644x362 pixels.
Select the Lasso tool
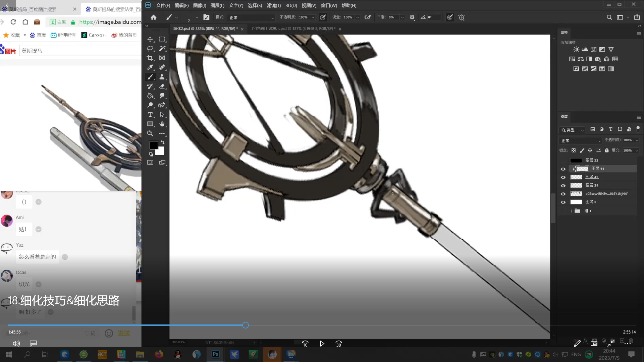(150, 49)
